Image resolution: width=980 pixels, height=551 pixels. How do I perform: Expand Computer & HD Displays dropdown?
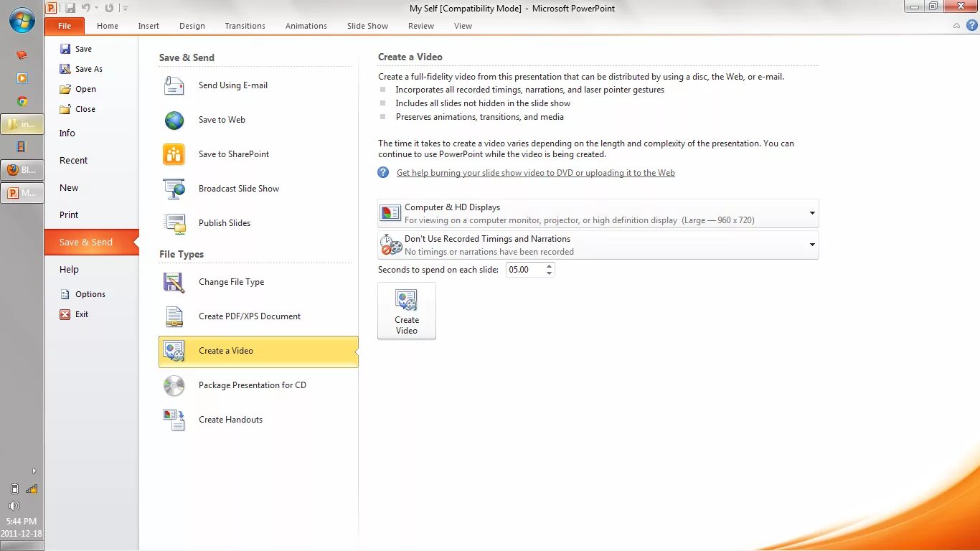pyautogui.click(x=598, y=214)
